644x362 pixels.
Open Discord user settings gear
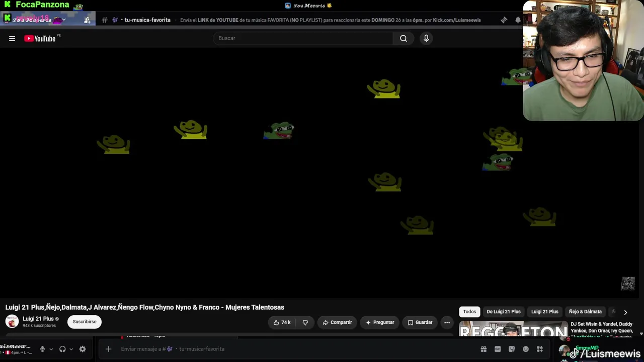pos(83,349)
